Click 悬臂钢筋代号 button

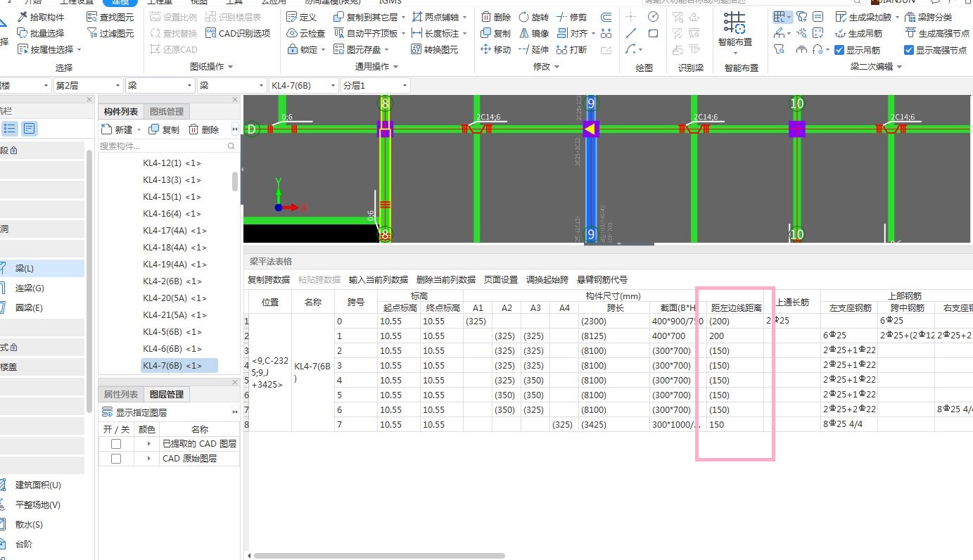(602, 279)
